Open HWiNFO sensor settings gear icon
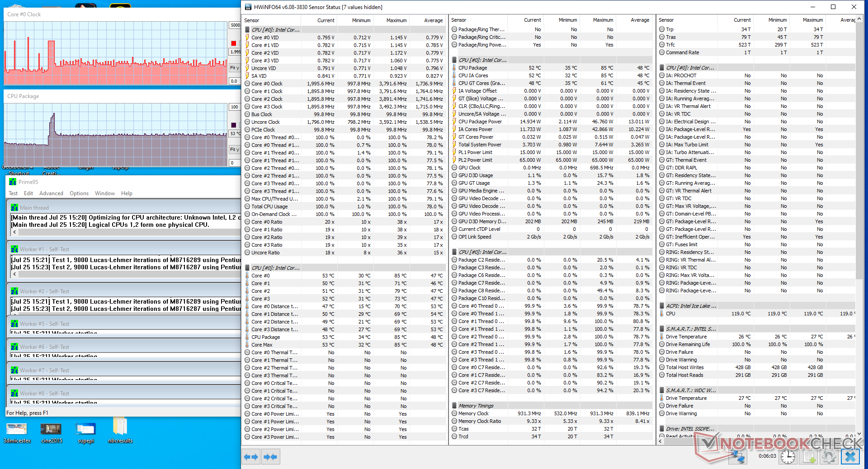This screenshot has width=868, height=469. (x=829, y=457)
